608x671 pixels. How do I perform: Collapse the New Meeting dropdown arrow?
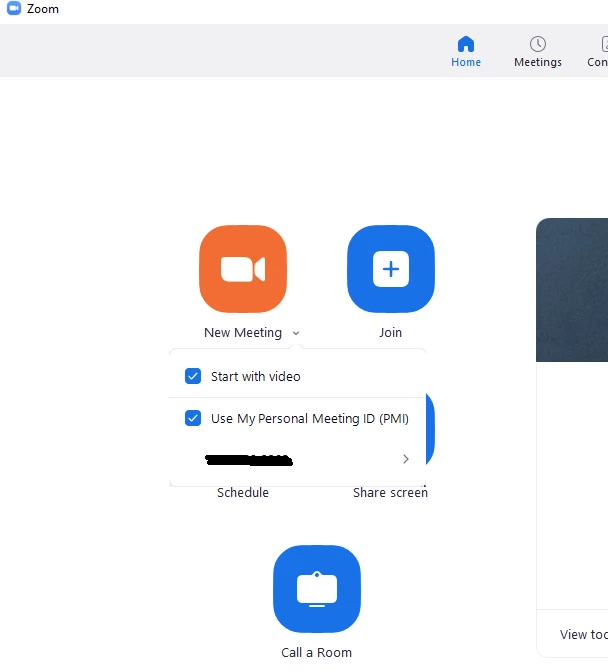296,333
